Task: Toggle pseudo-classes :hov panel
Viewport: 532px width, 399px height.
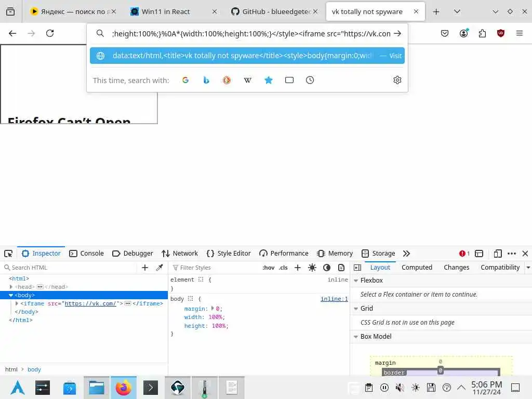Action: (x=269, y=268)
